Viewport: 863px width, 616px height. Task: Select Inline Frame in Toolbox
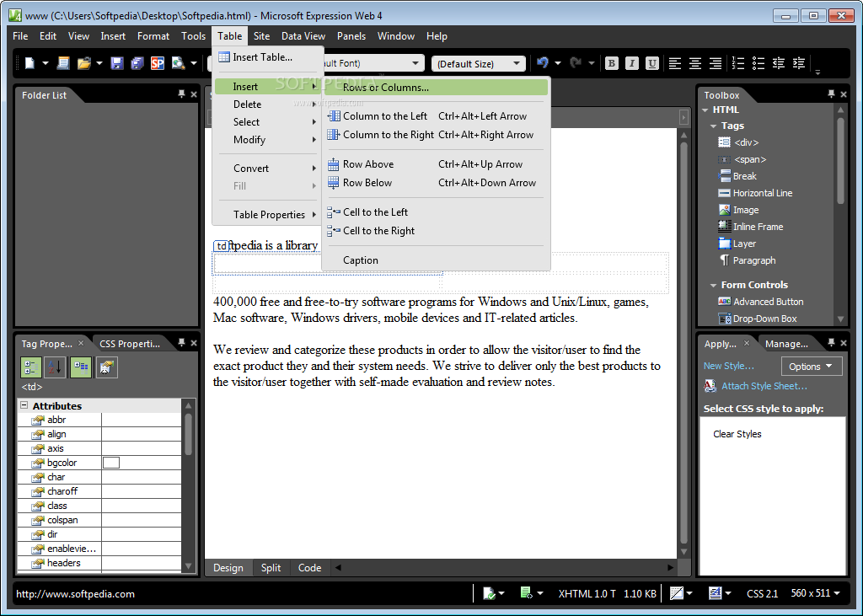(x=751, y=227)
